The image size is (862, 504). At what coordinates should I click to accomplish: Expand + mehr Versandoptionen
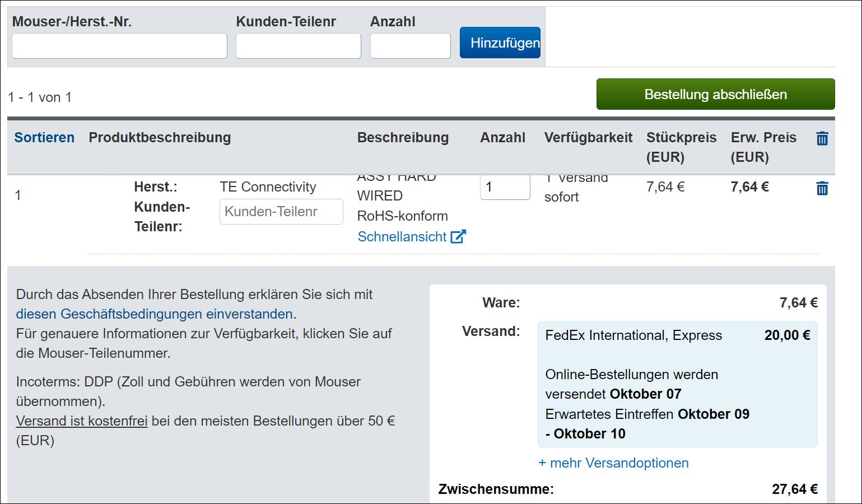pos(613,463)
